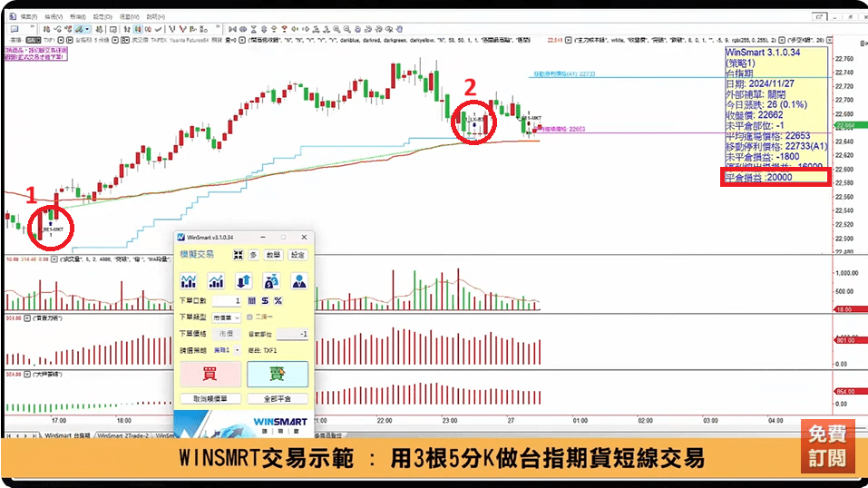Click the S icon next to order quantity

pyautogui.click(x=265, y=301)
